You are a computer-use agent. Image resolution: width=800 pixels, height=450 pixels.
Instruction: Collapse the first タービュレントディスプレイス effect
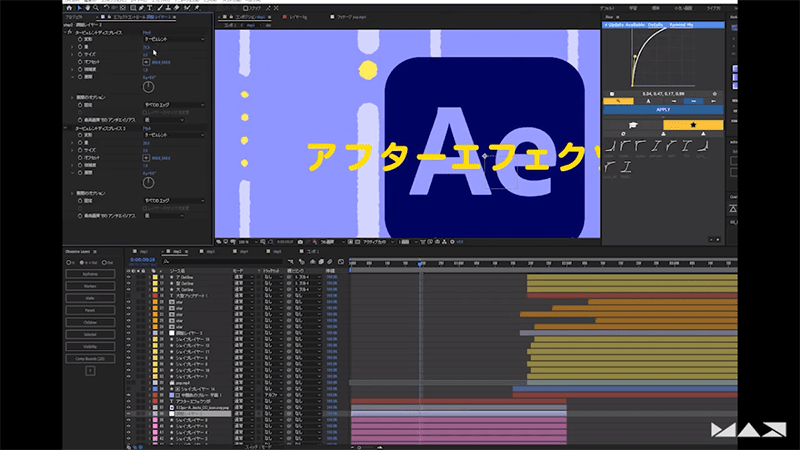(x=65, y=32)
